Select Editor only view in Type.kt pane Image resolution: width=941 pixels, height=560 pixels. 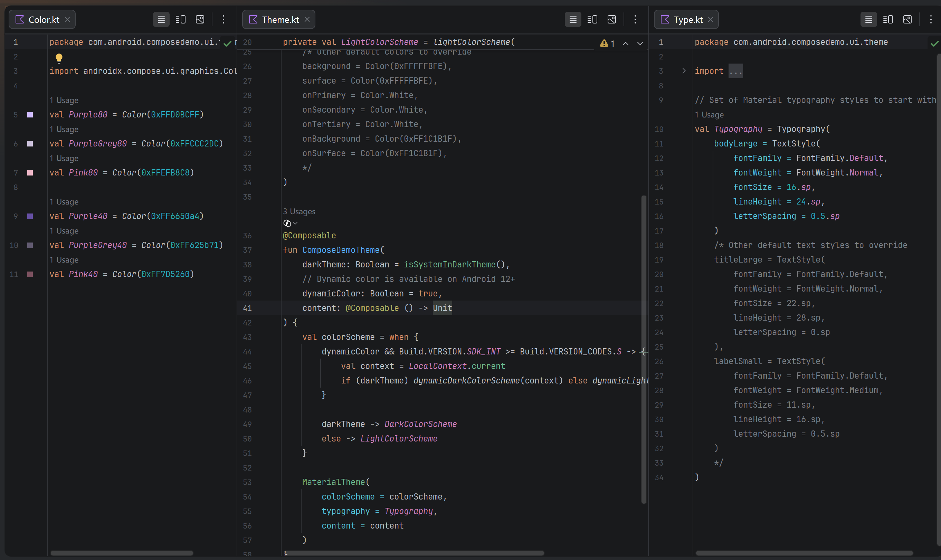[868, 19]
